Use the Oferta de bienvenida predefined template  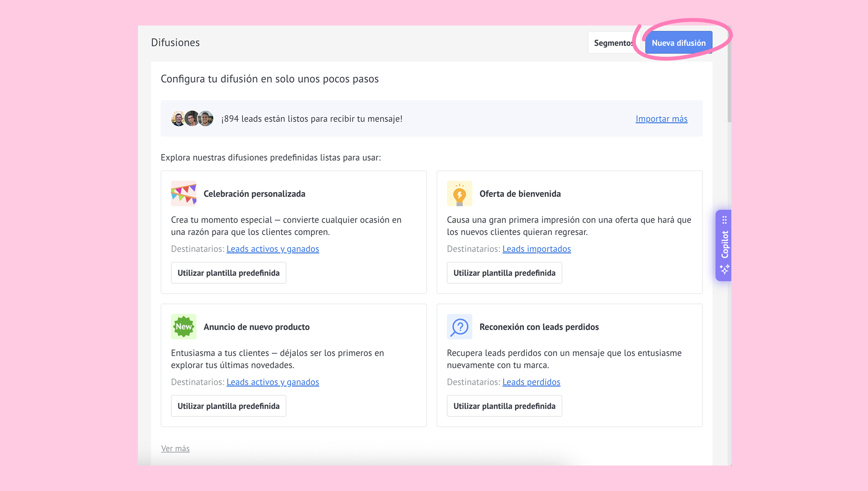(x=504, y=273)
